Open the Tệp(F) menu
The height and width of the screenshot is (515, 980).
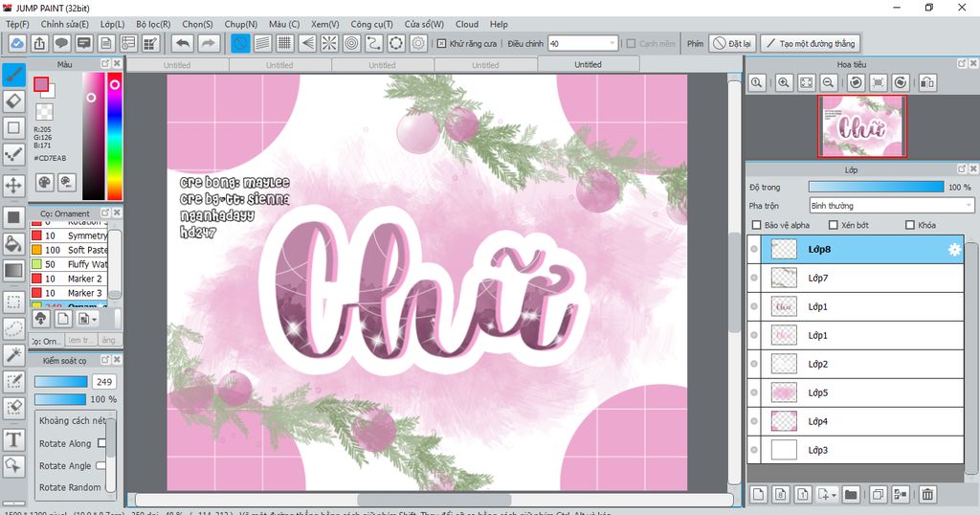tap(17, 24)
